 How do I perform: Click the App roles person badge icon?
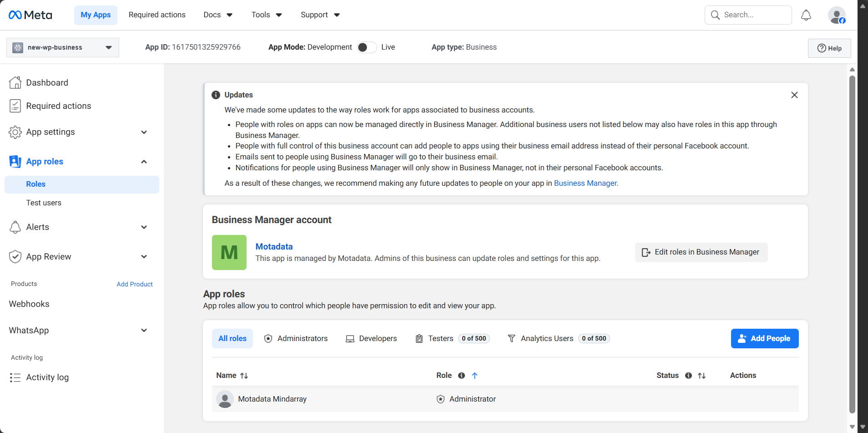tap(15, 162)
